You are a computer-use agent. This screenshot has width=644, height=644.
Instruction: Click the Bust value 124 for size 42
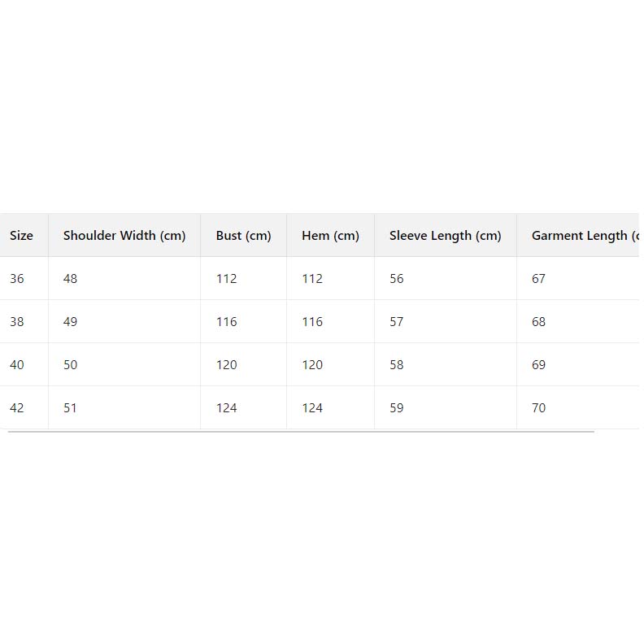[227, 408]
